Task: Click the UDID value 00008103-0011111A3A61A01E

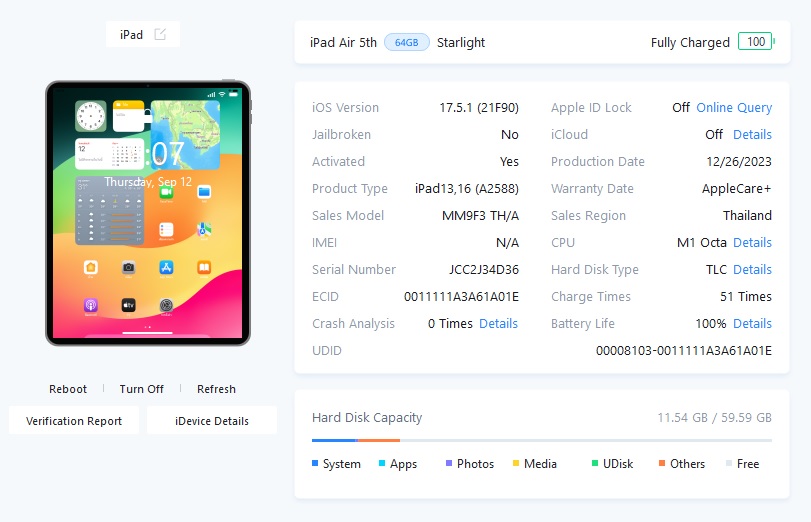Action: pos(684,351)
